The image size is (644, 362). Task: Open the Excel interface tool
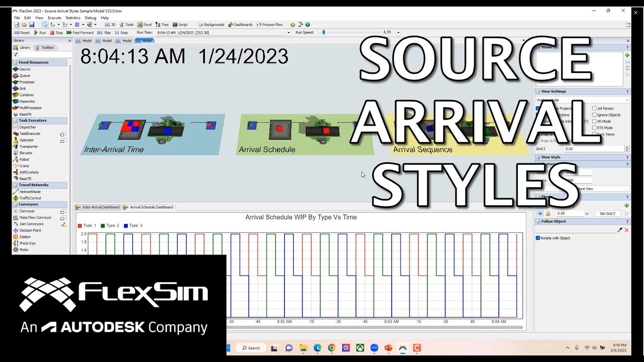tap(144, 25)
